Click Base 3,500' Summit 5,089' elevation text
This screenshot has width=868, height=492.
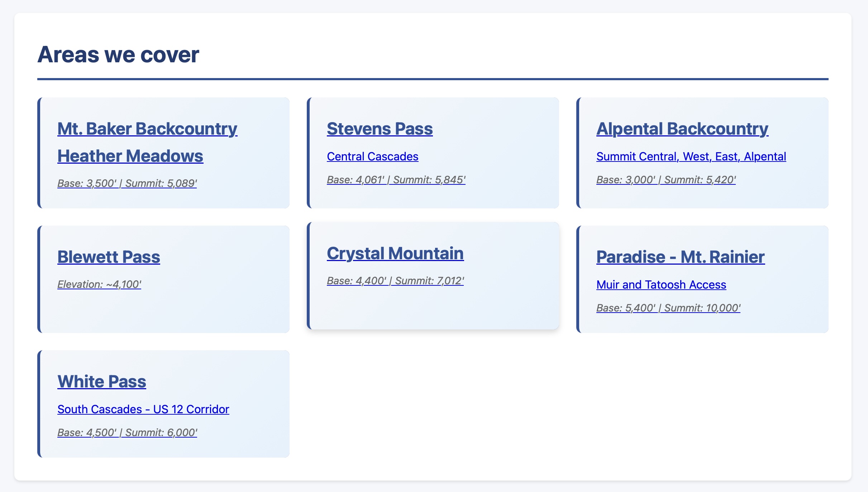click(127, 183)
